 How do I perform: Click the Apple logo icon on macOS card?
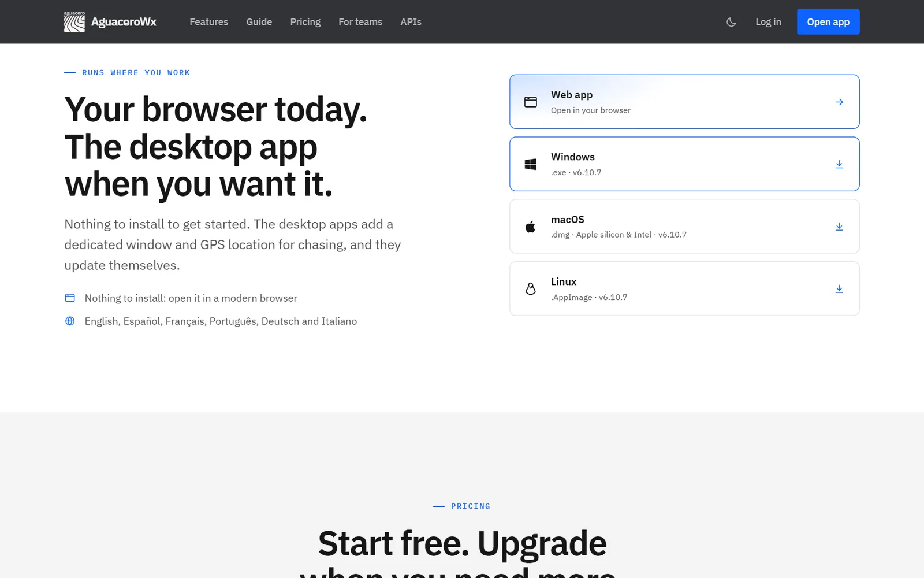(530, 227)
